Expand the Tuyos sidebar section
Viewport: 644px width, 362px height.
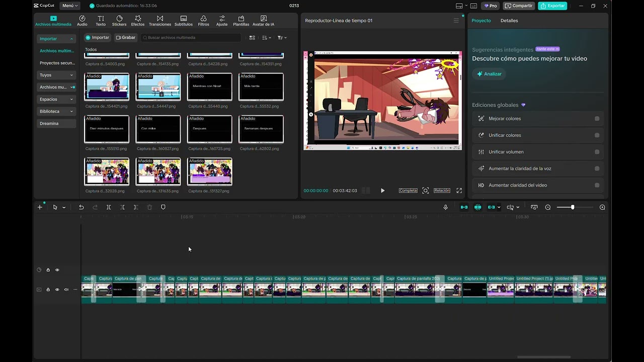(71, 75)
